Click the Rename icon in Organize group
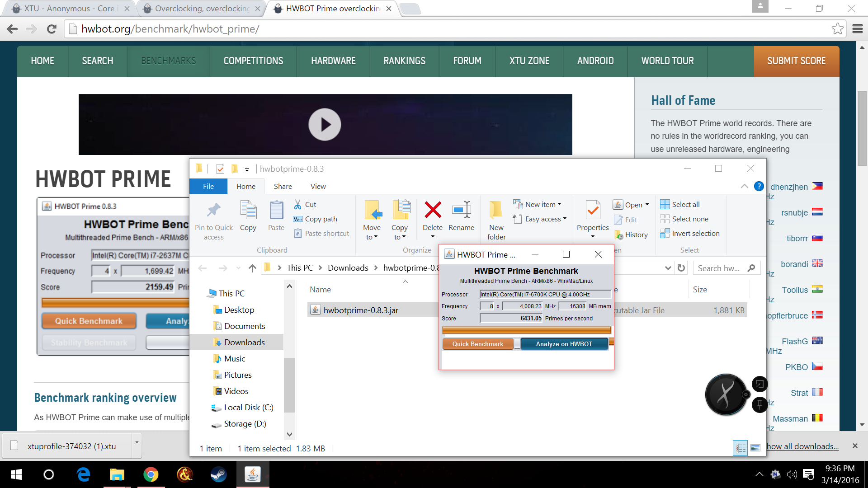 (x=462, y=210)
